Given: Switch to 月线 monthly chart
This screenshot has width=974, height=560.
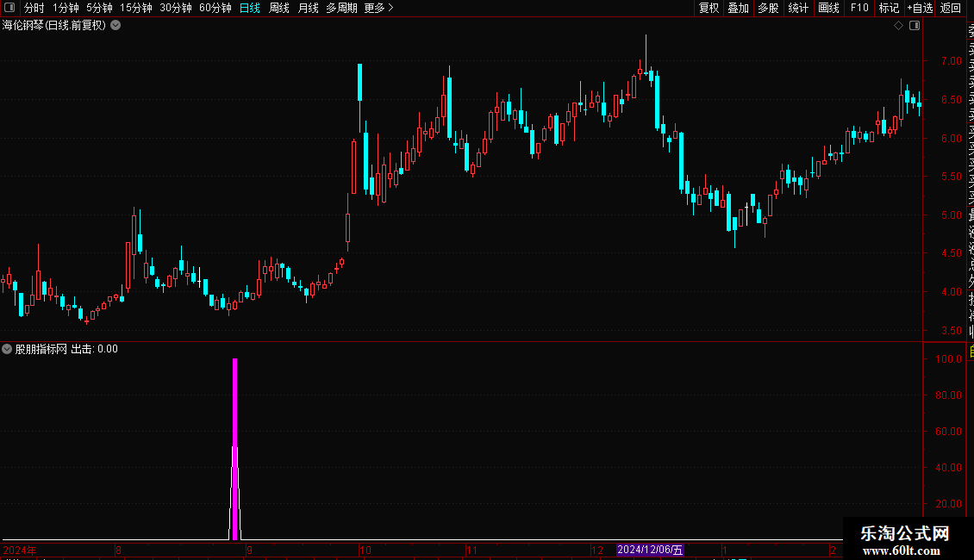Looking at the screenshot, I should click(308, 8).
